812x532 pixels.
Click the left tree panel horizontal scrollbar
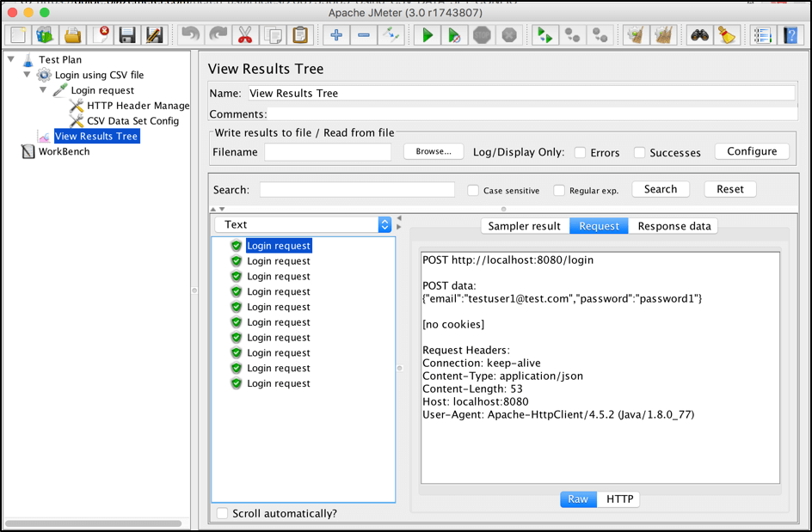click(93, 523)
